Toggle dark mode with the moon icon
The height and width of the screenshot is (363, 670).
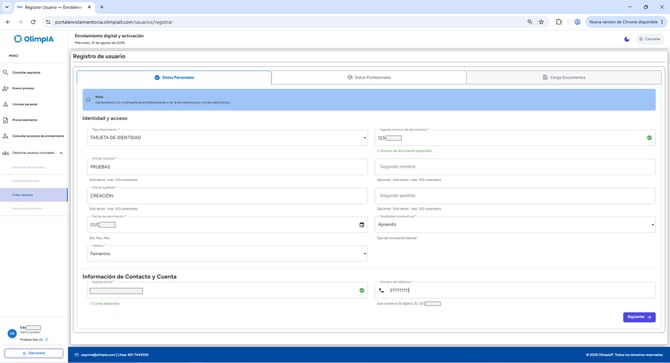[627, 39]
